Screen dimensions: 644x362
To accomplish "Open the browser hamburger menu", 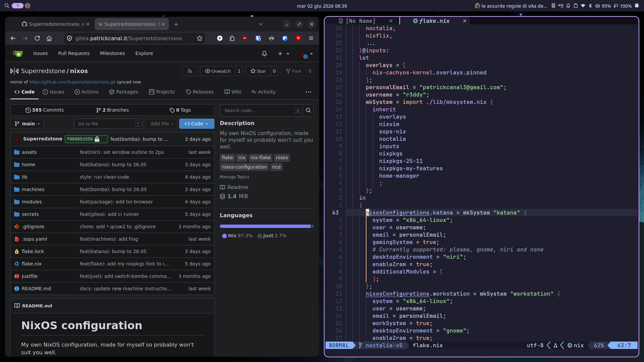I will click(x=311, y=39).
